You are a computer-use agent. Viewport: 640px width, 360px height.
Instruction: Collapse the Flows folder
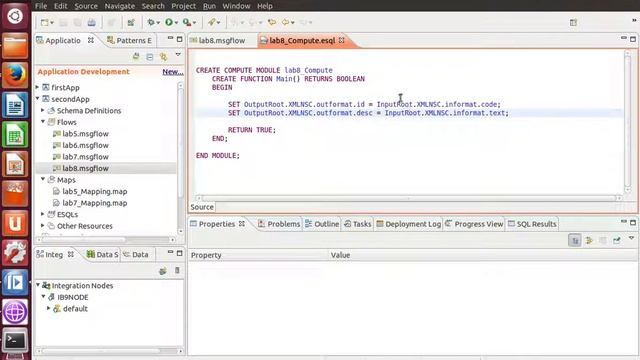[43, 122]
